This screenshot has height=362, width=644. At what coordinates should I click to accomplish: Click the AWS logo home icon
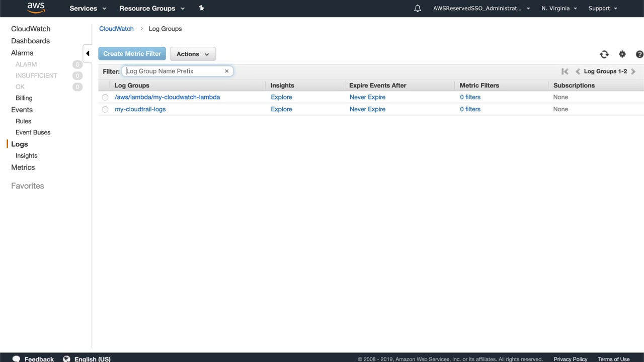(x=36, y=8)
